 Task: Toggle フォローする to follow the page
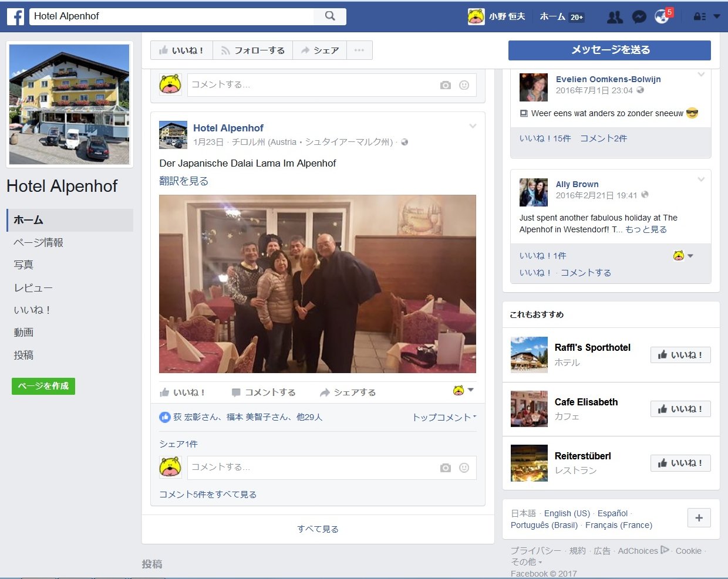[252, 50]
